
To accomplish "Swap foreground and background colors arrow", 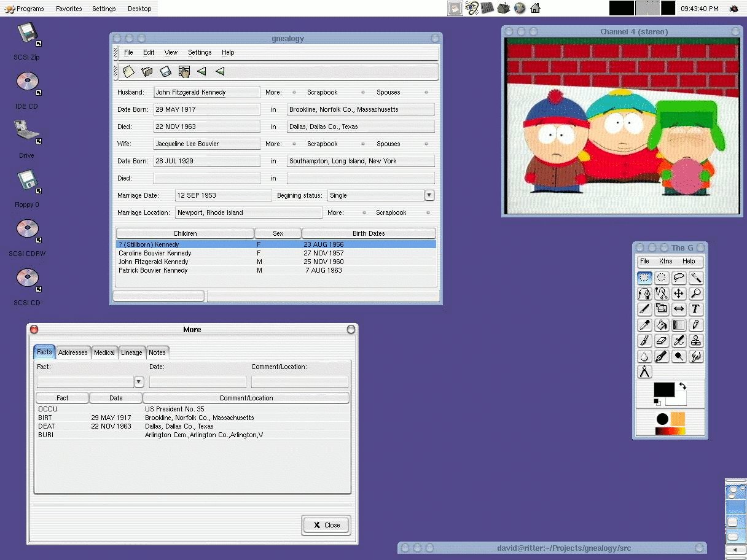I will [x=682, y=386].
